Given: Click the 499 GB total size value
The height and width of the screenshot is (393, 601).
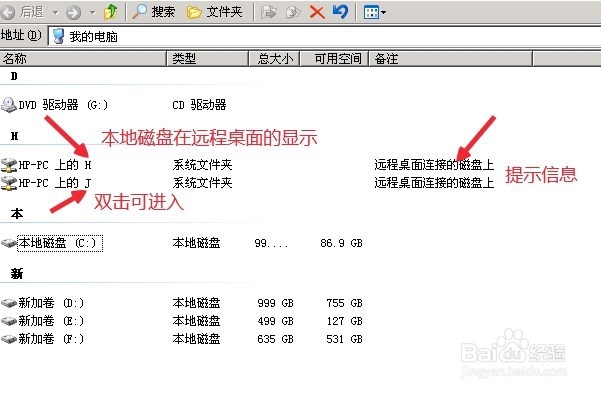Looking at the screenshot, I should [x=275, y=321].
